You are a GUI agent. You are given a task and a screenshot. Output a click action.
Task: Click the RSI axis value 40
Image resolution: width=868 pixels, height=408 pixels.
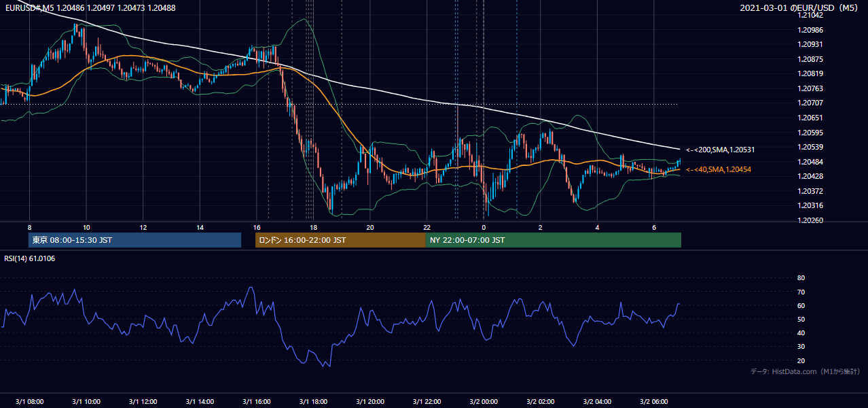(x=801, y=333)
